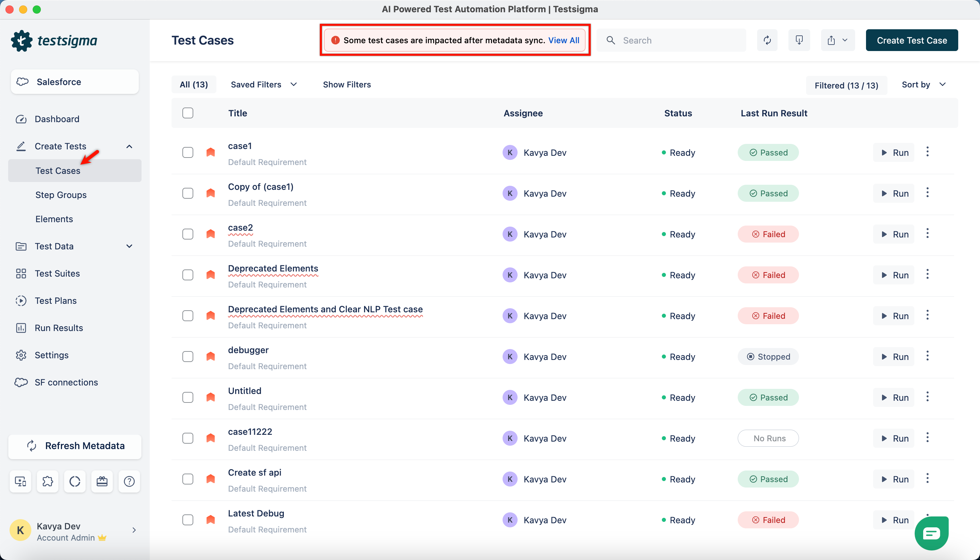Open the Latest Debug test case title

[x=256, y=513]
